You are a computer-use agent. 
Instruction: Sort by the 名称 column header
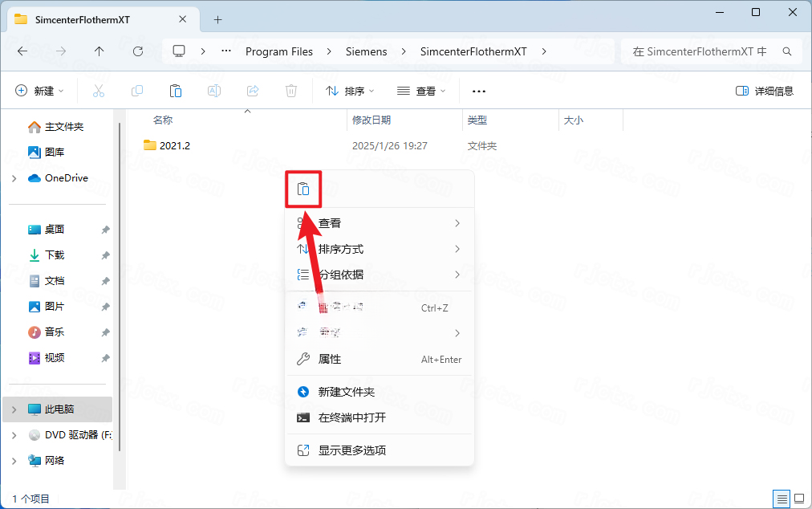pos(163,120)
